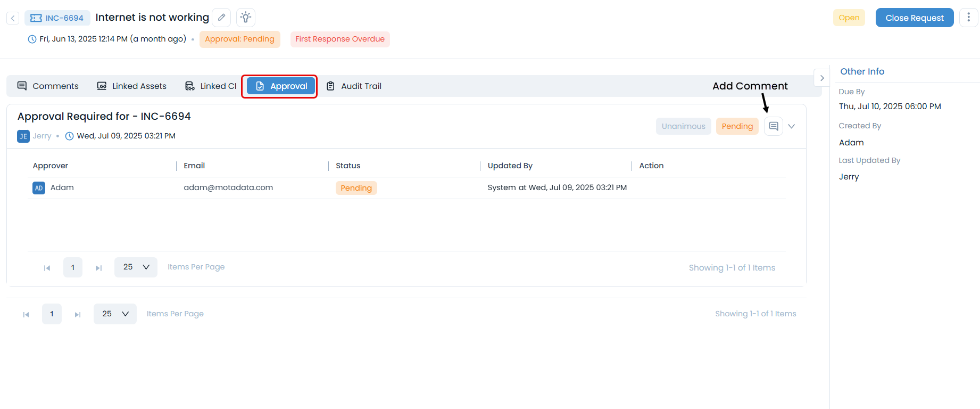
Task: Open items per page dropdown in approver table
Action: coord(136,267)
